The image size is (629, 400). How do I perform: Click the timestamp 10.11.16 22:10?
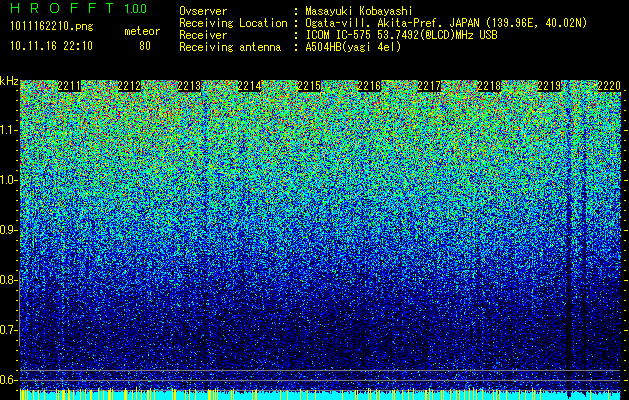click(x=51, y=46)
